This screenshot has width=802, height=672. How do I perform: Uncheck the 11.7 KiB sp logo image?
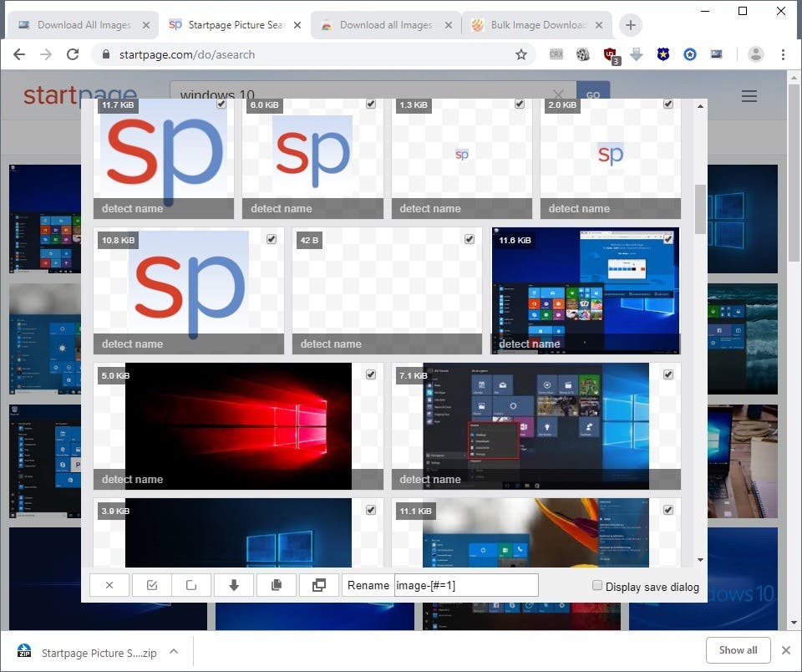point(221,104)
